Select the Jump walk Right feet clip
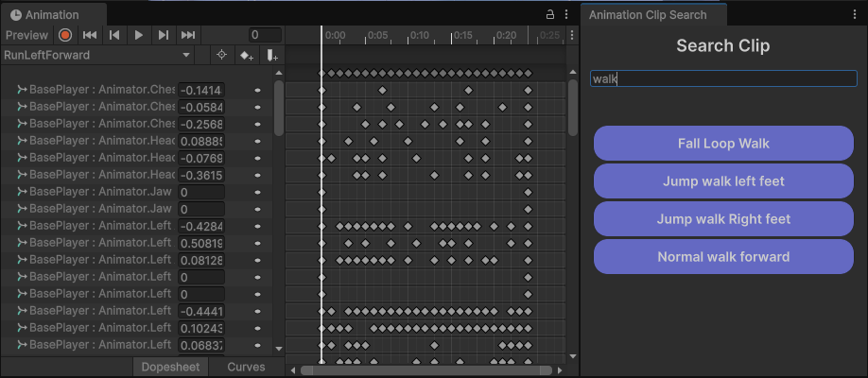 point(723,218)
